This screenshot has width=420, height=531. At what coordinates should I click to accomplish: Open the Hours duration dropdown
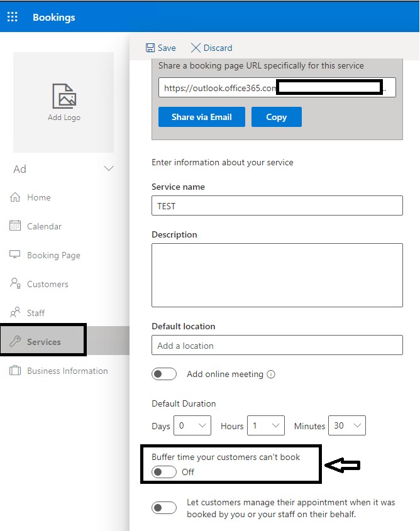pos(266,425)
